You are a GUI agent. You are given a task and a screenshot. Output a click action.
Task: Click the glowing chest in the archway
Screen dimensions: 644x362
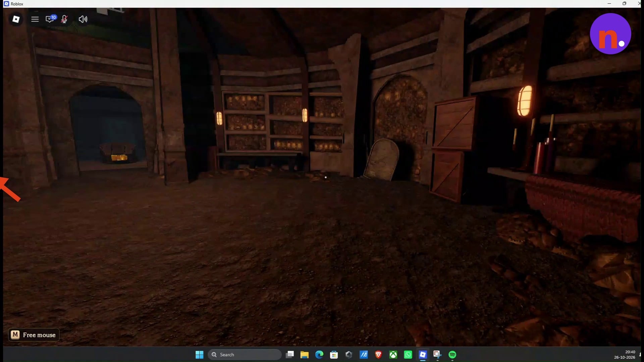click(118, 153)
